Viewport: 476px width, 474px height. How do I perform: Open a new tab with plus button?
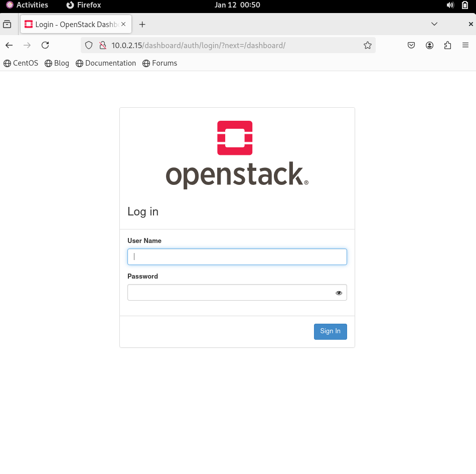[x=142, y=24]
